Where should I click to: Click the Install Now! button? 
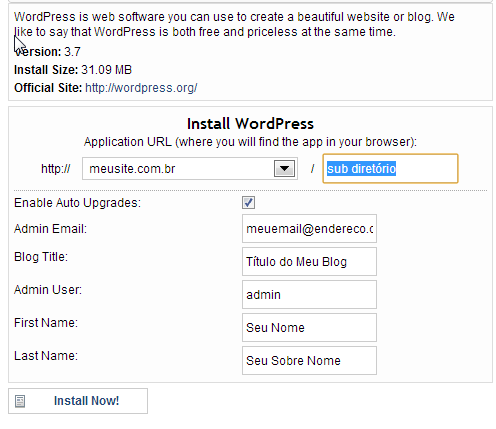pos(78,401)
